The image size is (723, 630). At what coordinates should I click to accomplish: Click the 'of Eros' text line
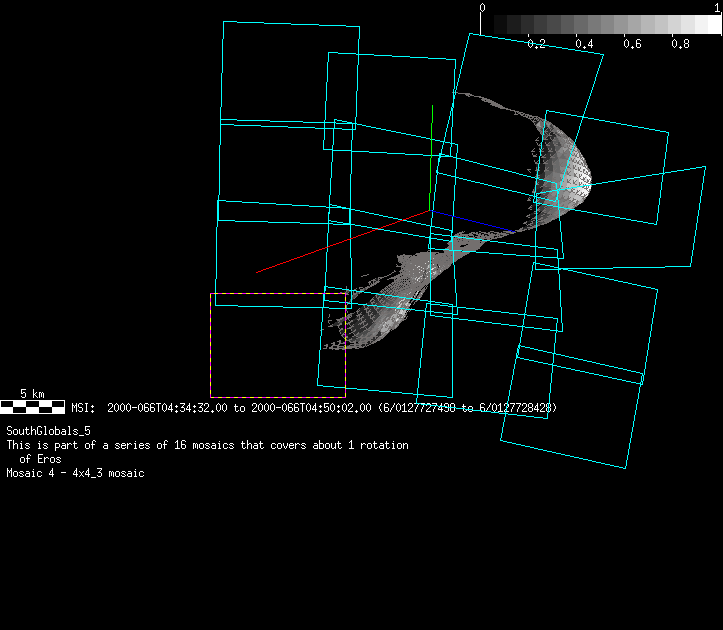[40, 459]
